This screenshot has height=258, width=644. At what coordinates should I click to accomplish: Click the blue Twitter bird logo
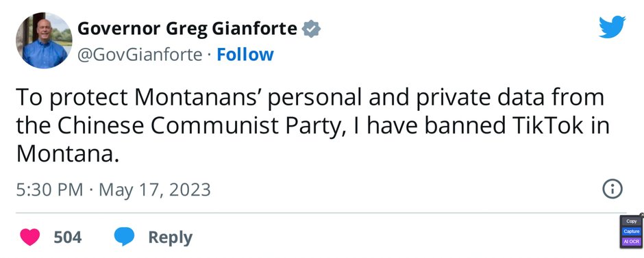(x=612, y=27)
